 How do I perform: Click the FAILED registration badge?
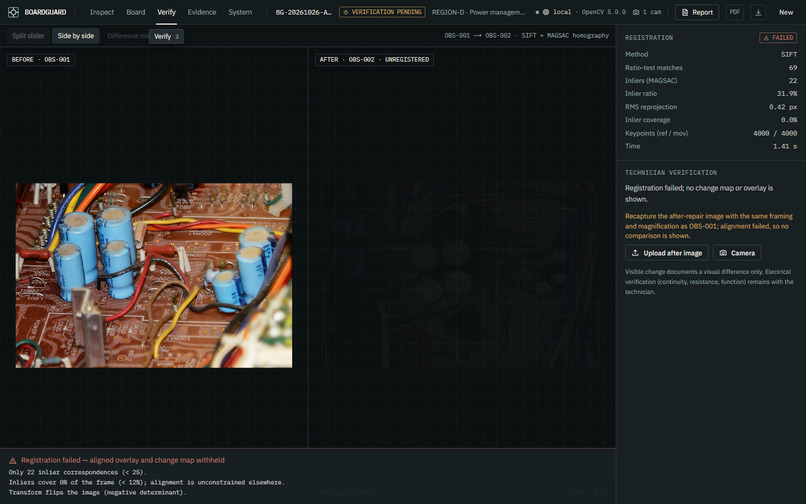click(x=778, y=38)
